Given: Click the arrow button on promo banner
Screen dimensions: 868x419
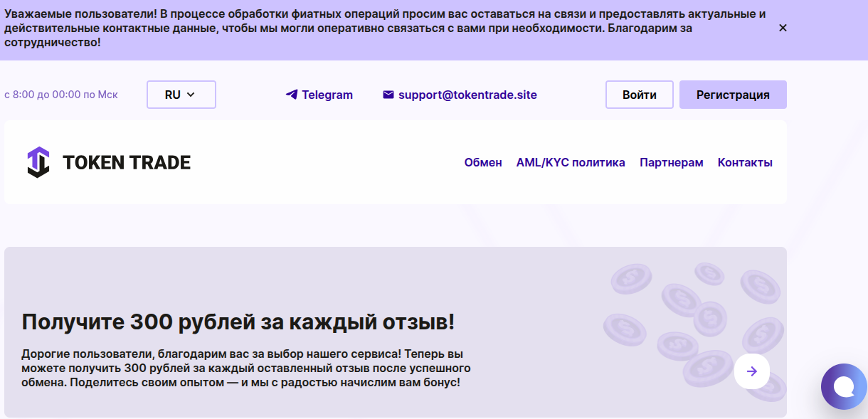Looking at the screenshot, I should (x=752, y=371).
